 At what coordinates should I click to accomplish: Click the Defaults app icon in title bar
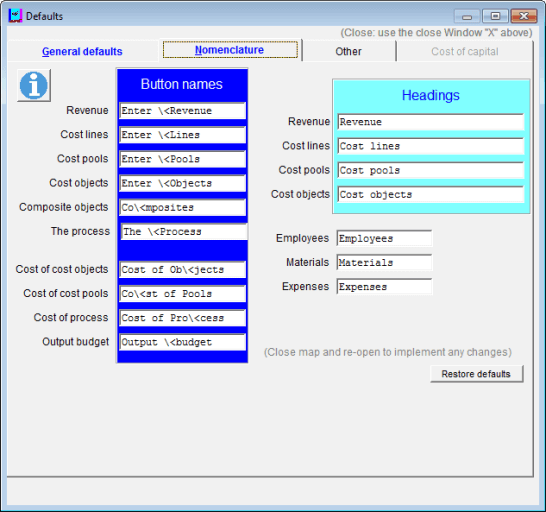point(15,16)
